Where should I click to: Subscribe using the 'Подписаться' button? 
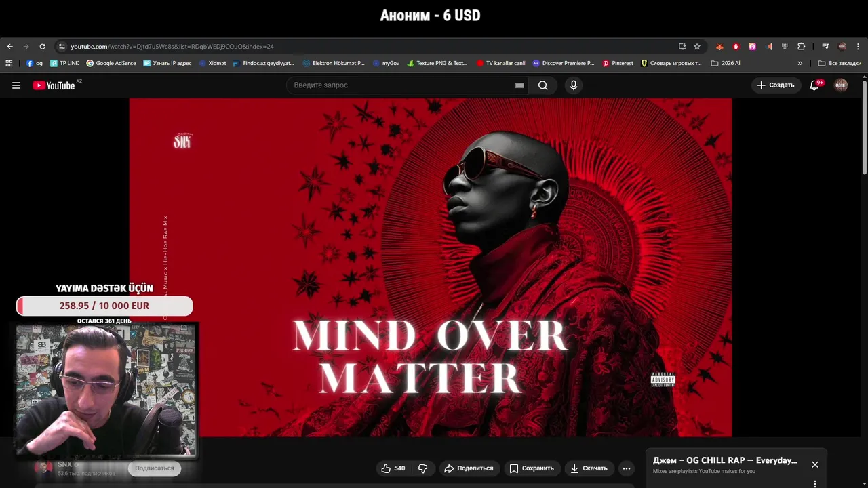[x=155, y=468]
